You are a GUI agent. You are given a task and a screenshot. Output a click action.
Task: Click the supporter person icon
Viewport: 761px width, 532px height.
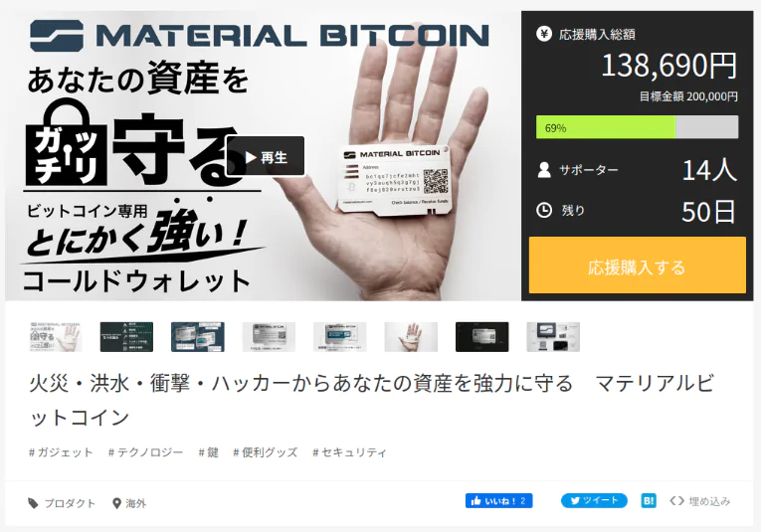pos(544,170)
